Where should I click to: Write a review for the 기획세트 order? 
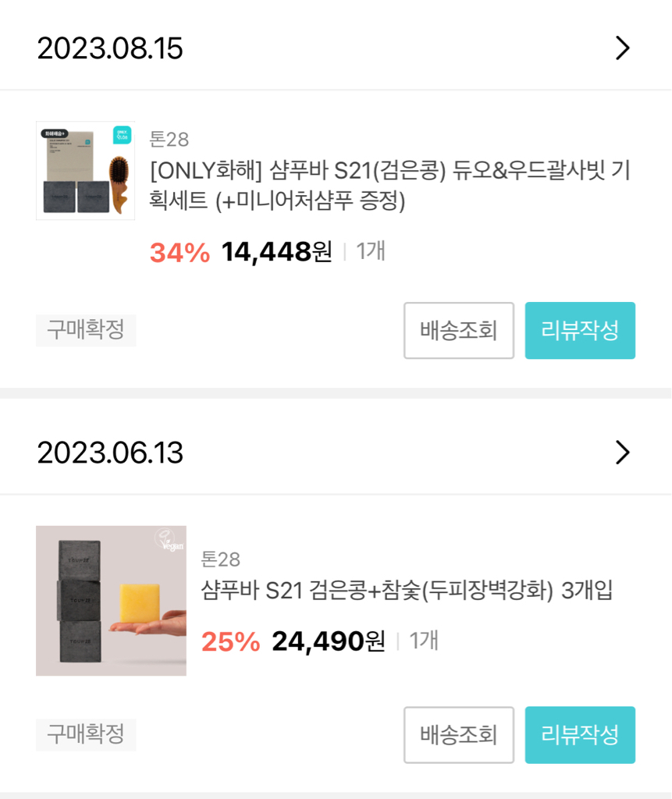point(580,331)
